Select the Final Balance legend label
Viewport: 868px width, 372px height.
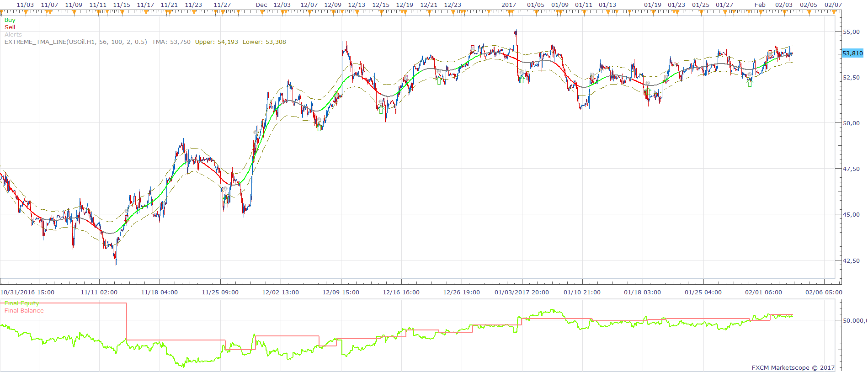pyautogui.click(x=24, y=311)
